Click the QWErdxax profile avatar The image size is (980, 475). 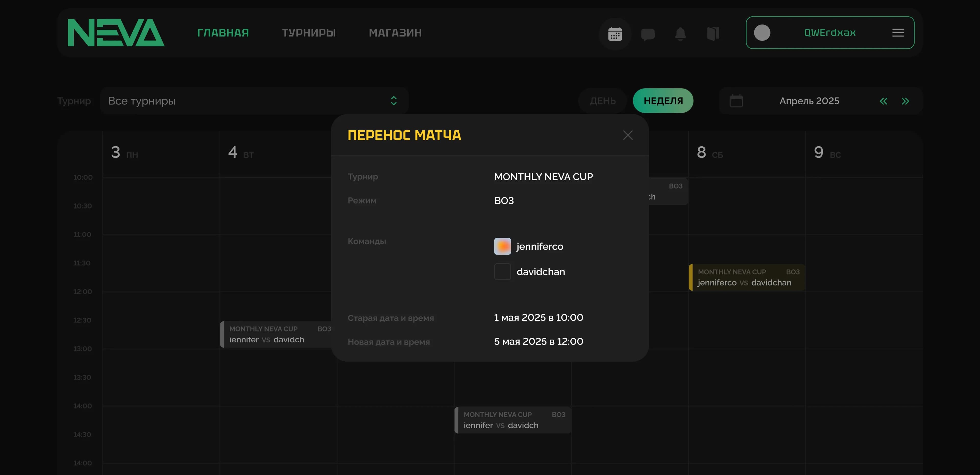(762, 33)
